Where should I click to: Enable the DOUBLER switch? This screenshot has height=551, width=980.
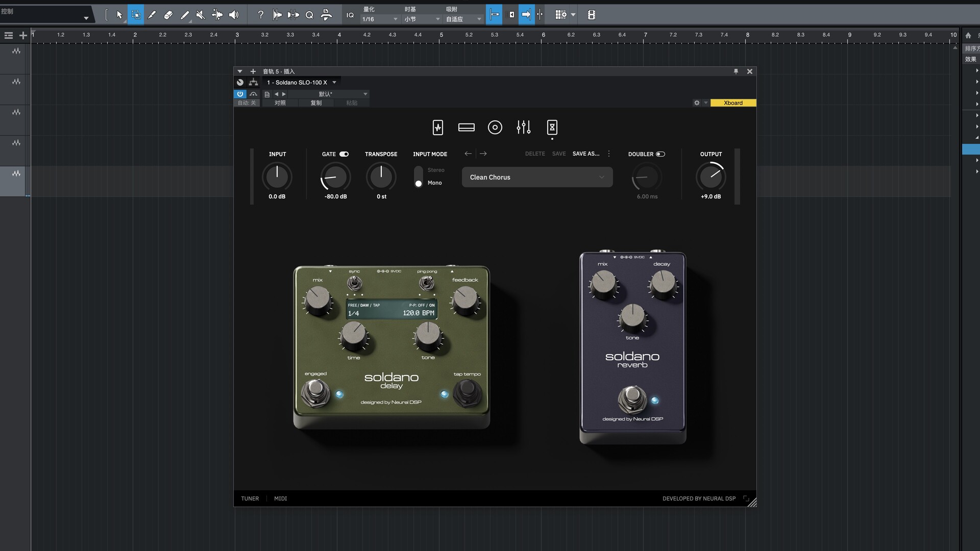(660, 154)
